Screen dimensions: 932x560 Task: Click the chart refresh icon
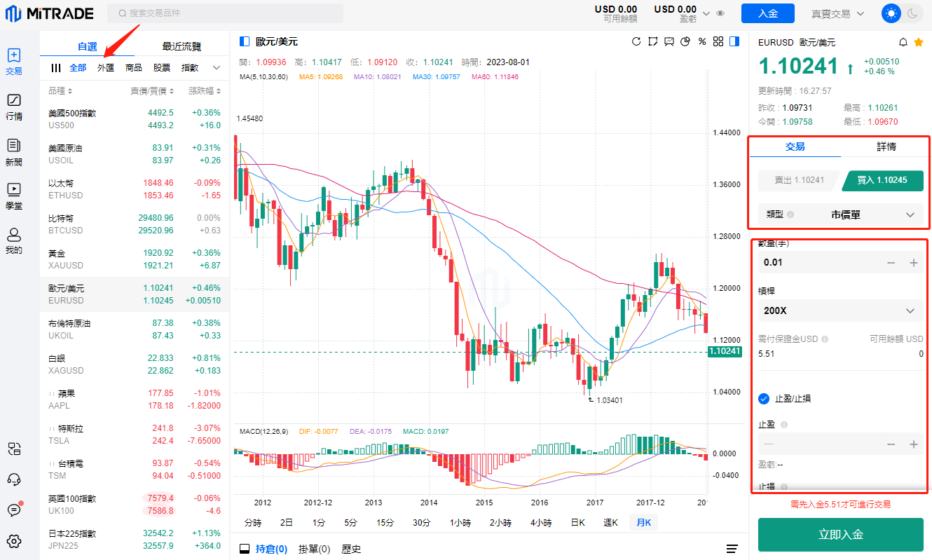pyautogui.click(x=636, y=41)
